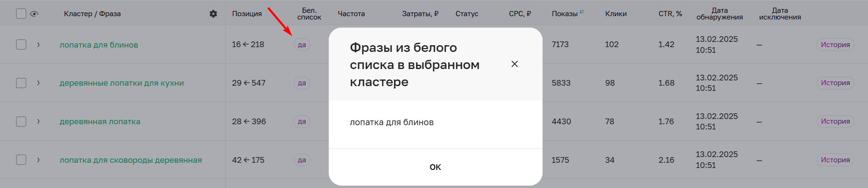868x188 pixels.
Task: Open the деревянная лопатка phrase link
Action: click(100, 121)
